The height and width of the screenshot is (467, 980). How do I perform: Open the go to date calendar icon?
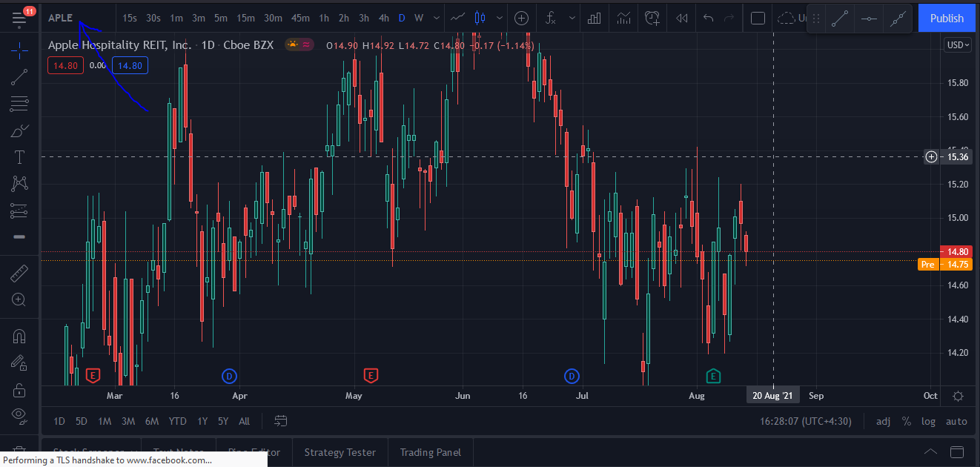tap(280, 421)
